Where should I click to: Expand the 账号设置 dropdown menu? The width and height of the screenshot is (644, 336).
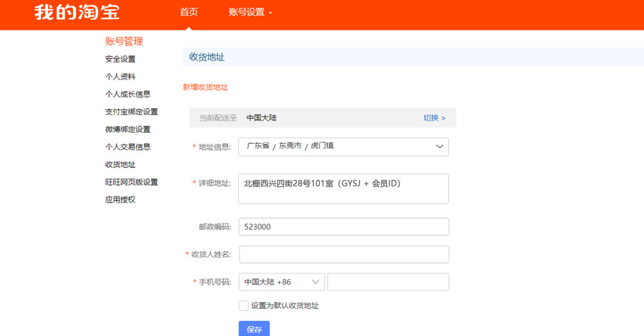[250, 12]
